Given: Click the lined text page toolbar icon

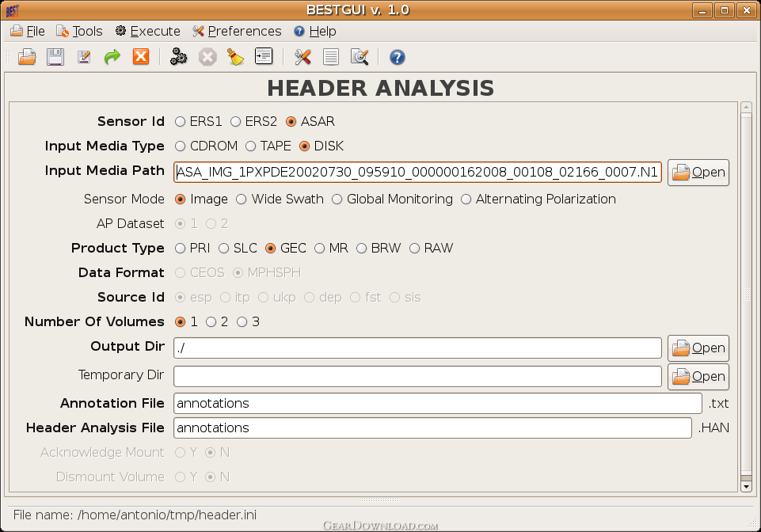Looking at the screenshot, I should pyautogui.click(x=331, y=57).
